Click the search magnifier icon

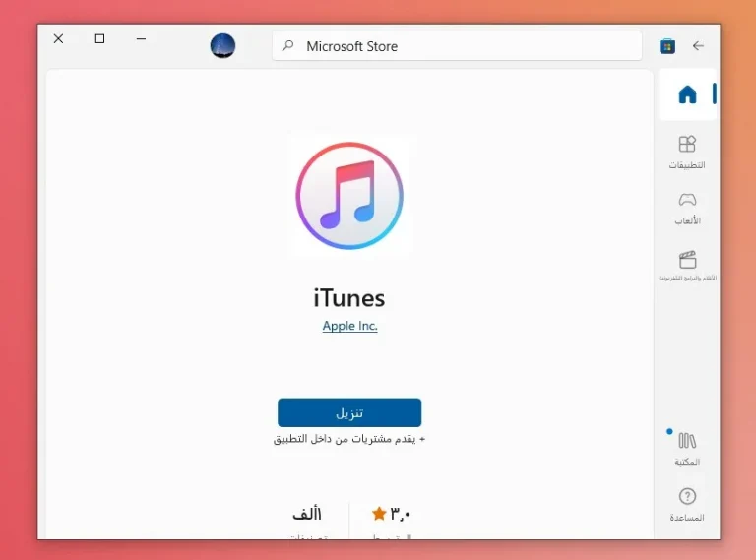[287, 46]
